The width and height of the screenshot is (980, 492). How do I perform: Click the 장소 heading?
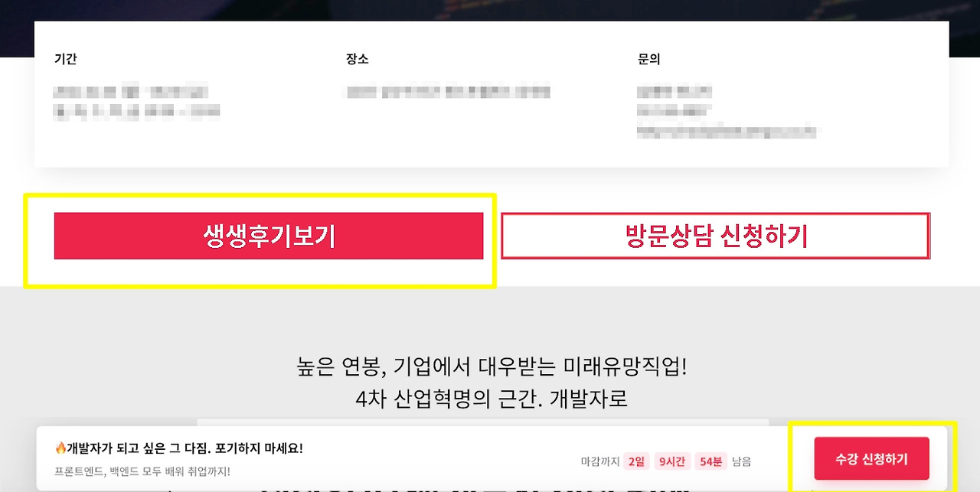[357, 59]
